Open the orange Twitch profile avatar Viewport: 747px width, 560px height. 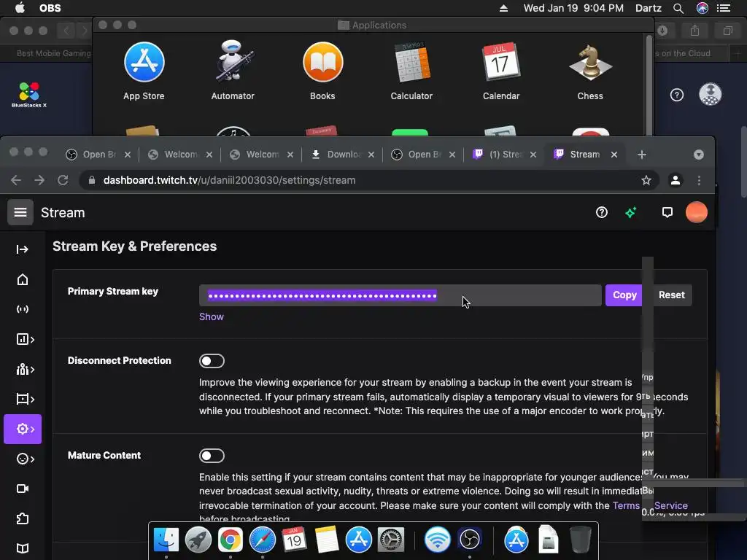(697, 212)
